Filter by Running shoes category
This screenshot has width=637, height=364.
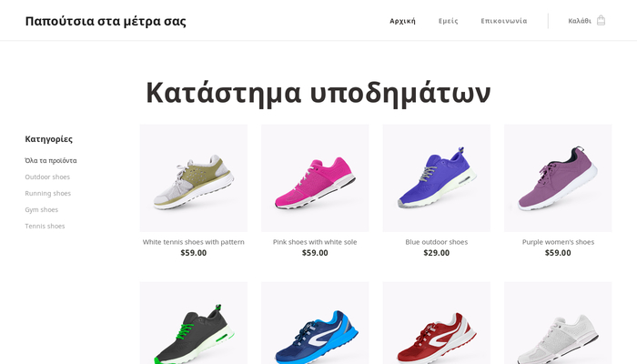(x=48, y=193)
